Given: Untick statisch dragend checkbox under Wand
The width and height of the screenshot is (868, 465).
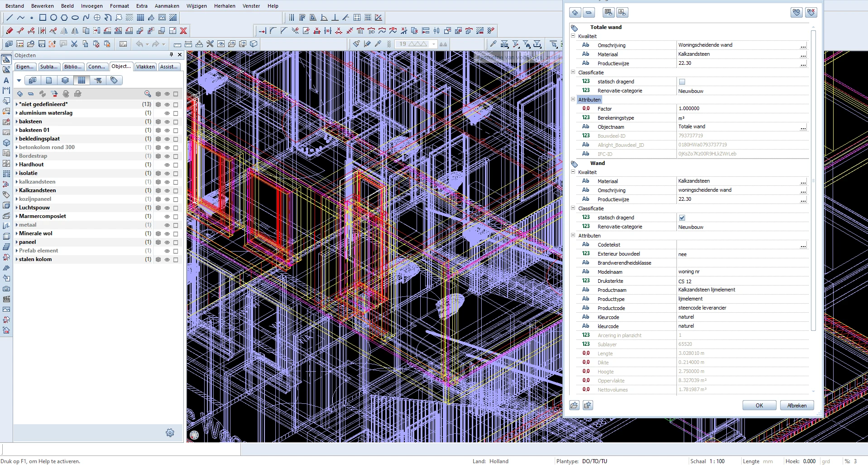Looking at the screenshot, I should point(682,218).
